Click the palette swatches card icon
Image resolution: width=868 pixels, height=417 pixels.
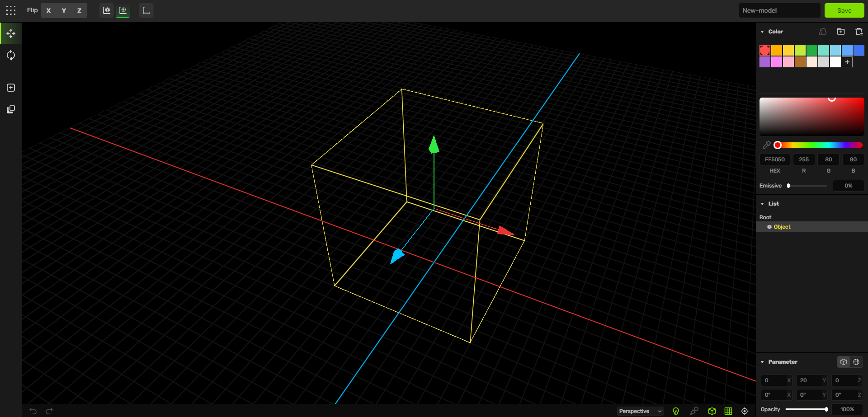coord(823,32)
